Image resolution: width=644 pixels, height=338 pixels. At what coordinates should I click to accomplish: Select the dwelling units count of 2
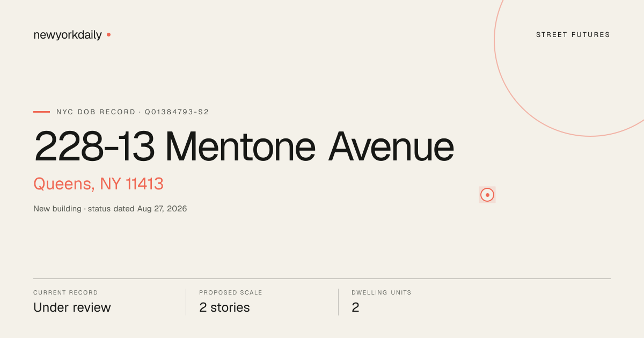pos(355,307)
